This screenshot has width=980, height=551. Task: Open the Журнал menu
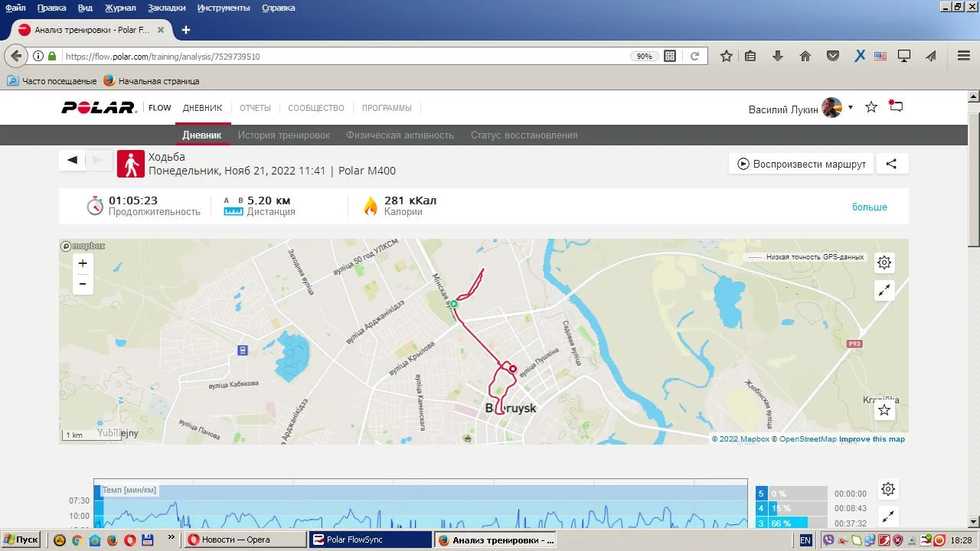click(x=120, y=8)
